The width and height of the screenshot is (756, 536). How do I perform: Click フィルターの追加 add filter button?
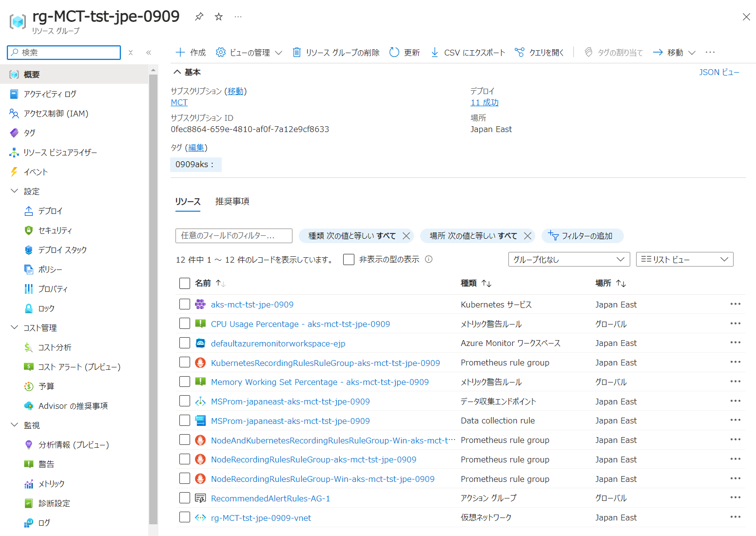point(582,236)
